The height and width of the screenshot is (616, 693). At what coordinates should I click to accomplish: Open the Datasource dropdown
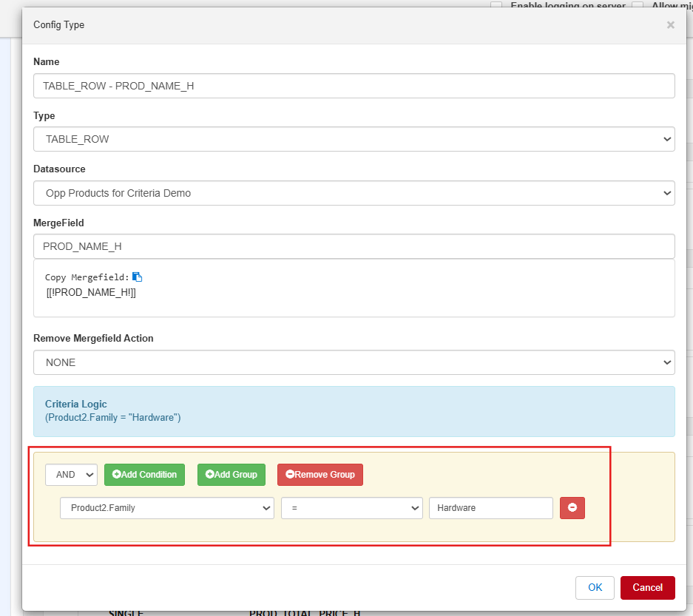[x=354, y=193]
